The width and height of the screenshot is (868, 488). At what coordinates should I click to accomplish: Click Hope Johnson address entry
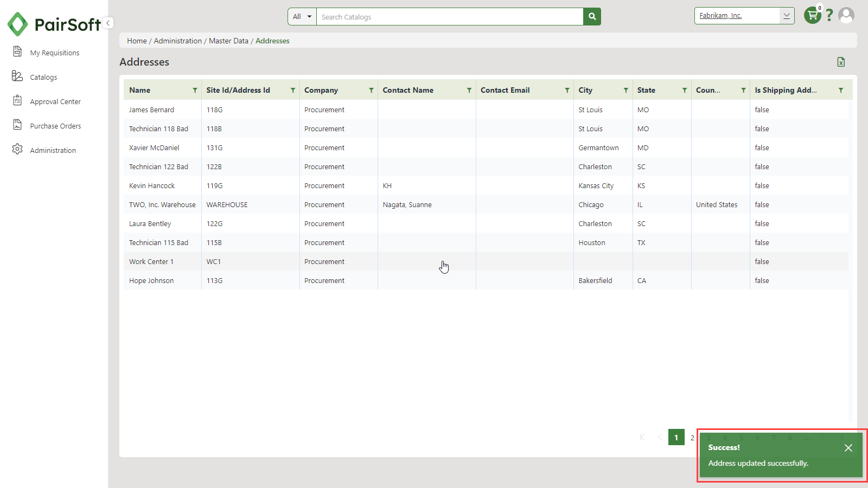(x=151, y=280)
